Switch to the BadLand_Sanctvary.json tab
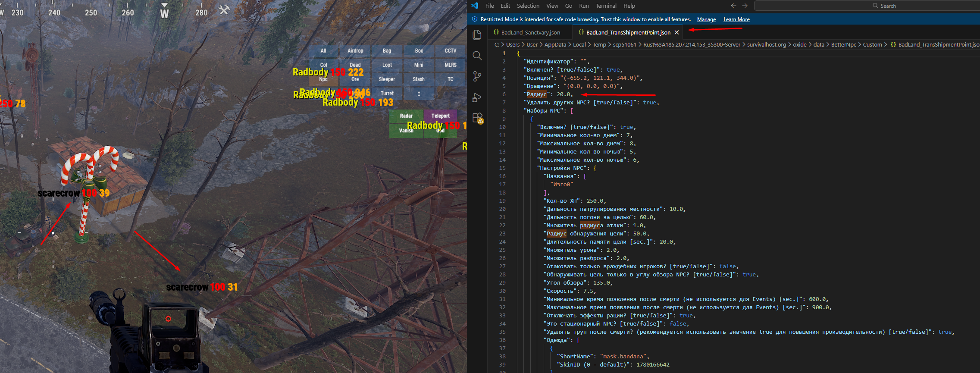Image resolution: width=980 pixels, height=373 pixels. pyautogui.click(x=530, y=32)
